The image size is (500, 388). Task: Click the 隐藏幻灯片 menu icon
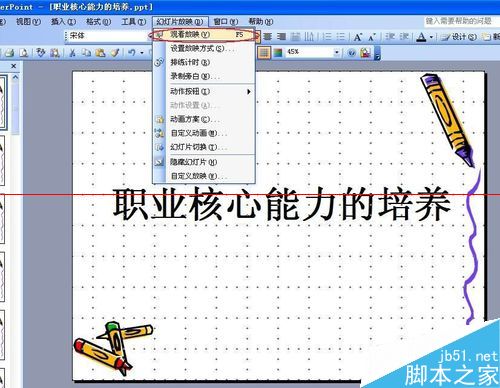coord(160,162)
